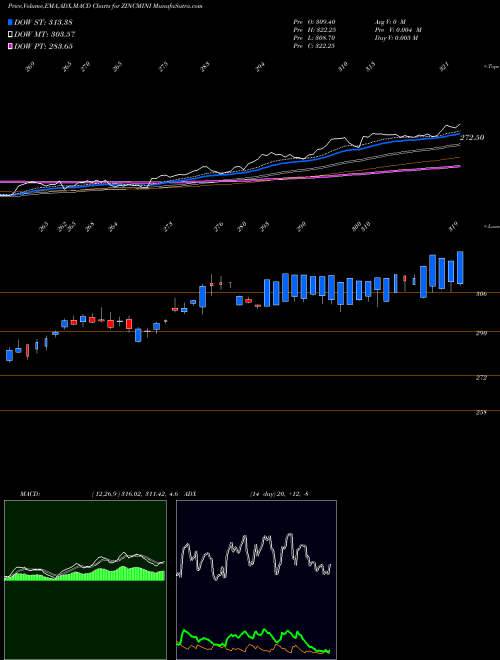This screenshot has height=660, width=500.
Task: Click the 273 lows label
Action: click(168, 227)
